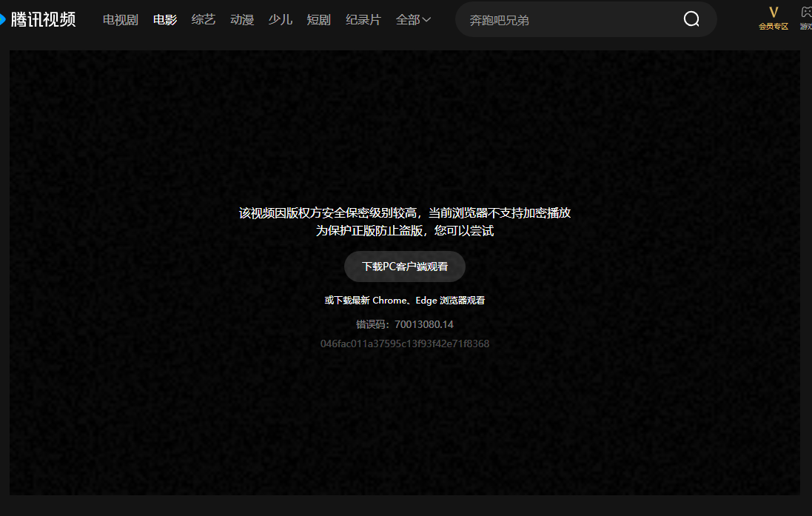The height and width of the screenshot is (516, 812).
Task: Click the search magnifier icon
Action: pyautogui.click(x=691, y=19)
